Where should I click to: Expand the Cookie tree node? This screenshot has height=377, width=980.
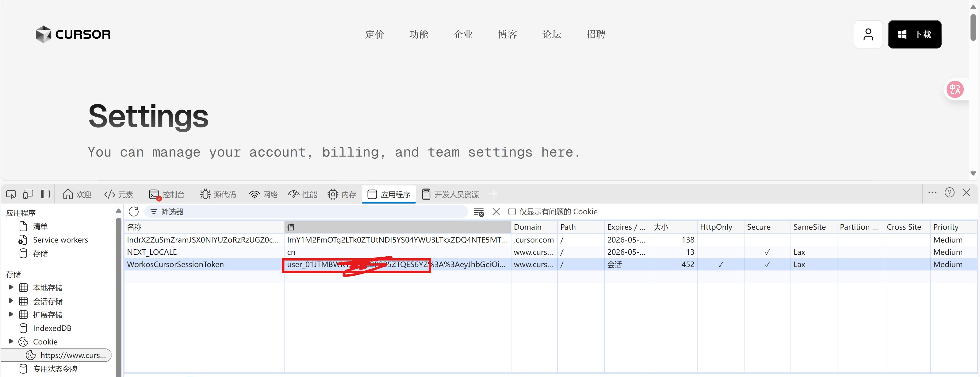click(11, 341)
